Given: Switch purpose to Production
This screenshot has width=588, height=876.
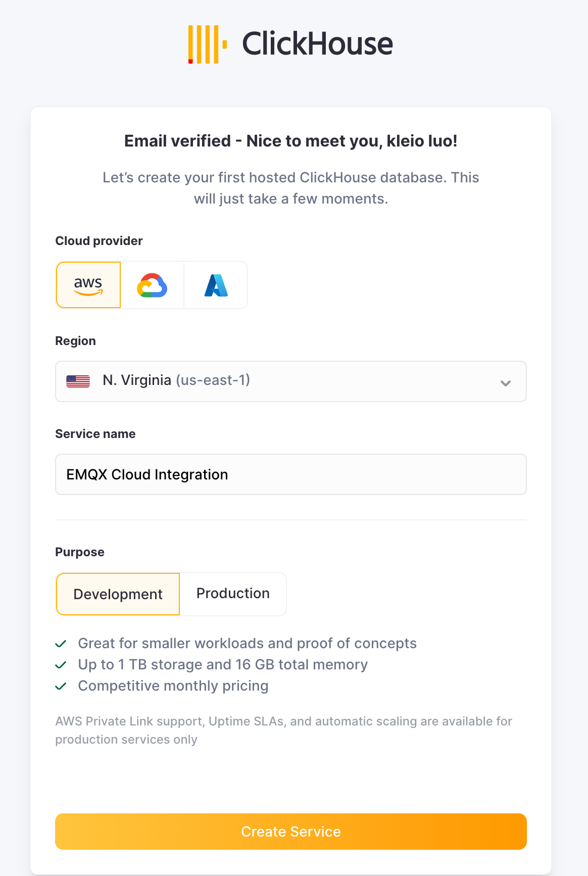Looking at the screenshot, I should pyautogui.click(x=233, y=594).
